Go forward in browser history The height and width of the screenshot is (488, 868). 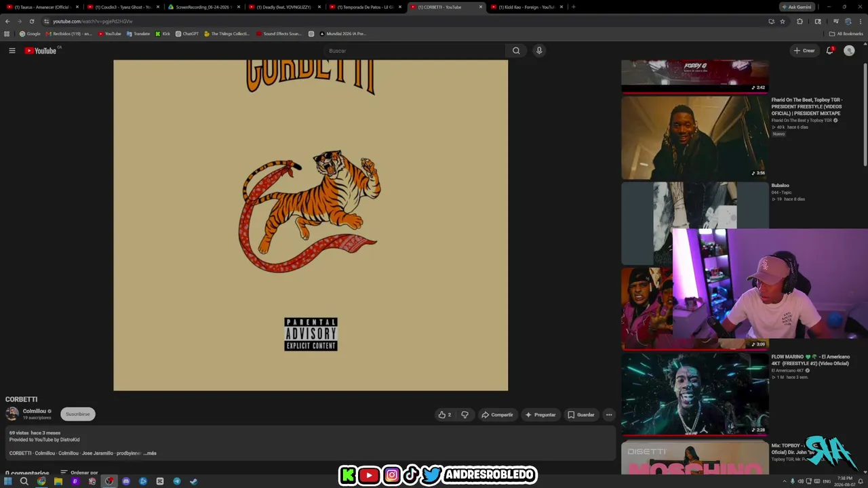click(x=19, y=22)
